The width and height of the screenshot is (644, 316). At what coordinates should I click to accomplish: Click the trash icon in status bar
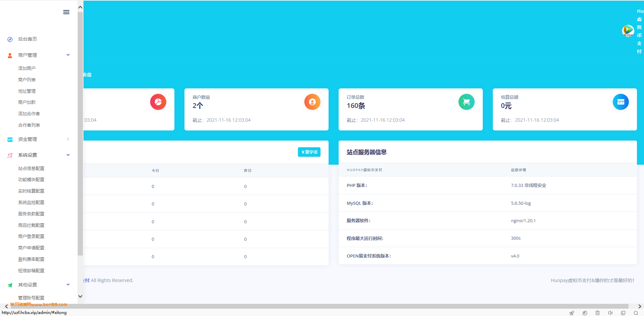point(598,313)
